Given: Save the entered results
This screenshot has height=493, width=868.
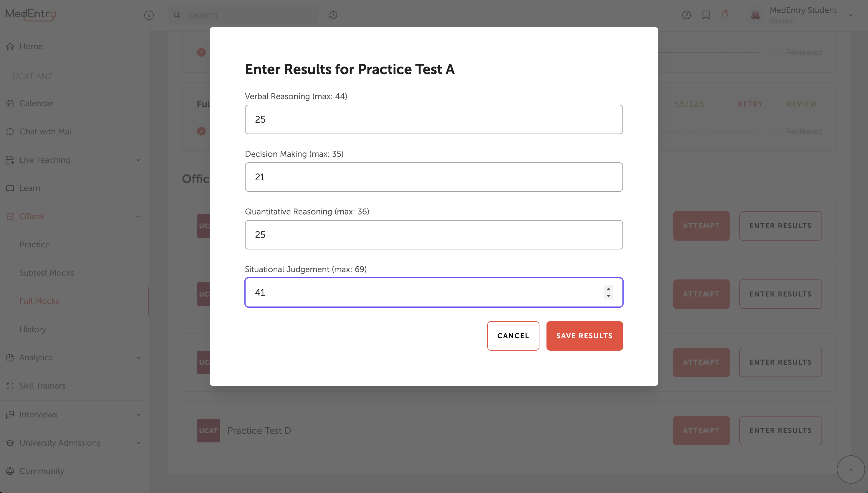Looking at the screenshot, I should 584,336.
